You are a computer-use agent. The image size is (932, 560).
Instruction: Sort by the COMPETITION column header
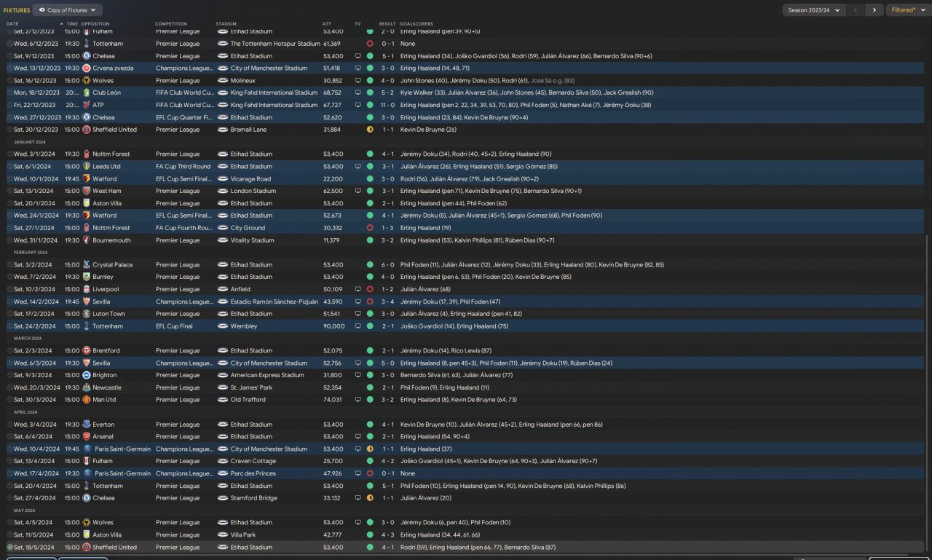(x=171, y=24)
